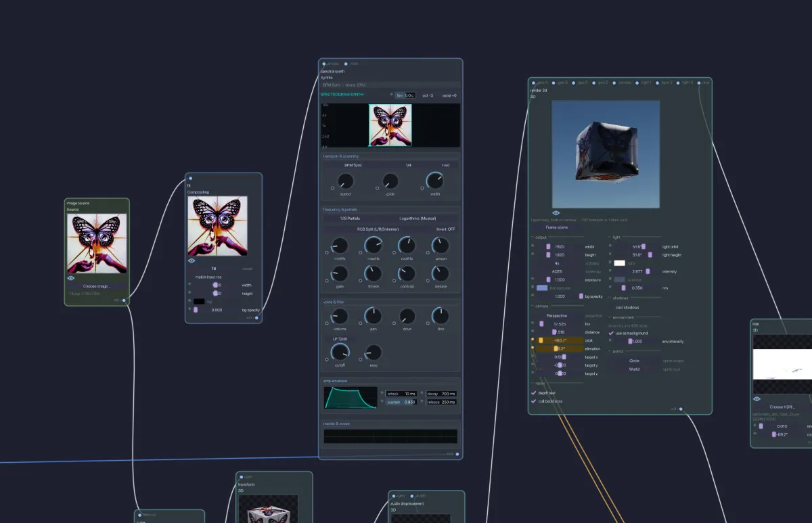Click the pan knob

(x=373, y=316)
